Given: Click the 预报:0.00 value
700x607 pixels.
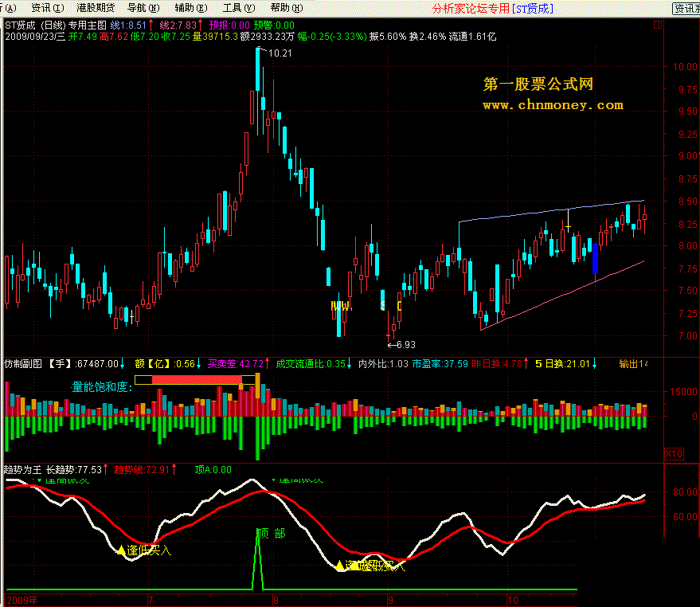Looking at the screenshot, I should (x=229, y=25).
